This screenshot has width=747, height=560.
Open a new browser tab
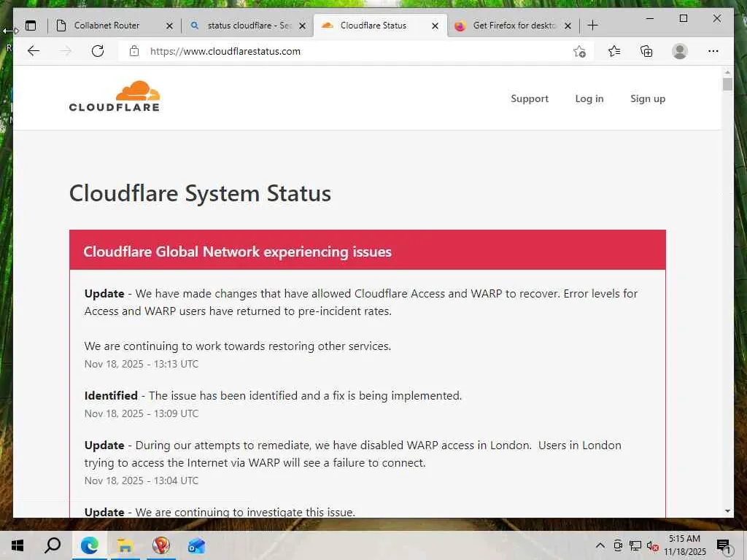592,26
